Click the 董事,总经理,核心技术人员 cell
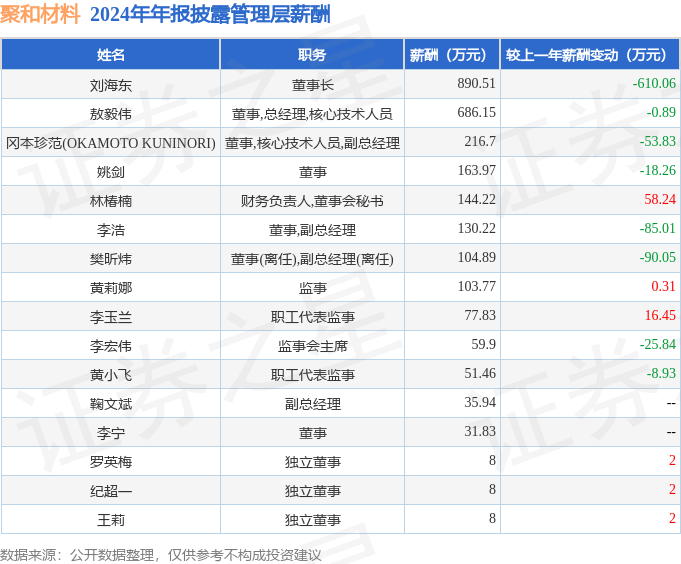 pyautogui.click(x=312, y=114)
